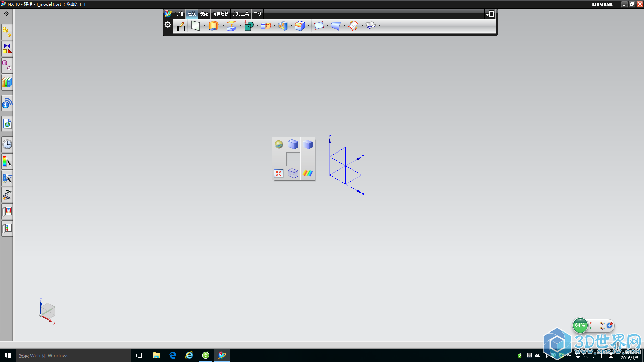Open File Explorer from the taskbar
Screen dimensions: 644x362
[x=156, y=355]
